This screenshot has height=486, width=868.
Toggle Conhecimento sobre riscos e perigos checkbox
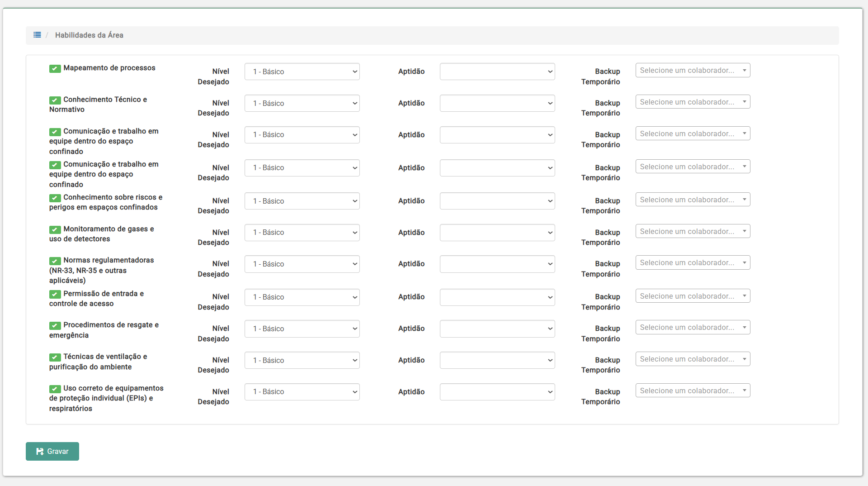[55, 198]
